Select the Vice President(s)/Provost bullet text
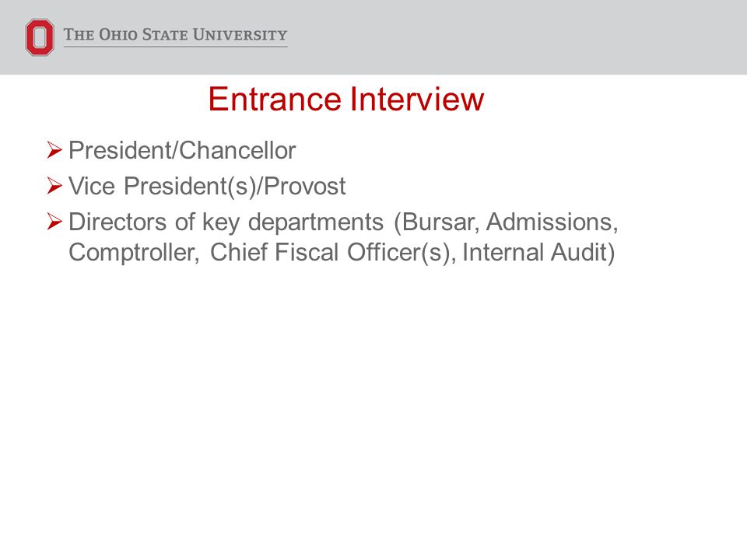 point(207,186)
